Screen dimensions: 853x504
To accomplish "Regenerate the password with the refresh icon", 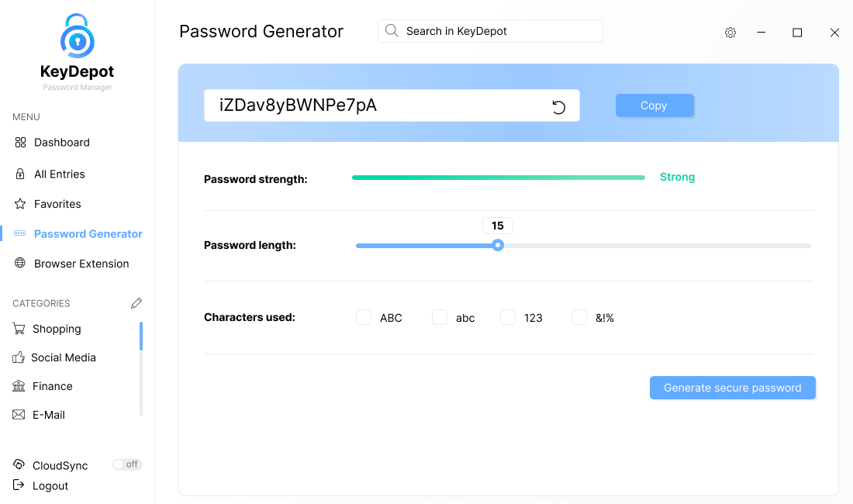I will coord(559,106).
